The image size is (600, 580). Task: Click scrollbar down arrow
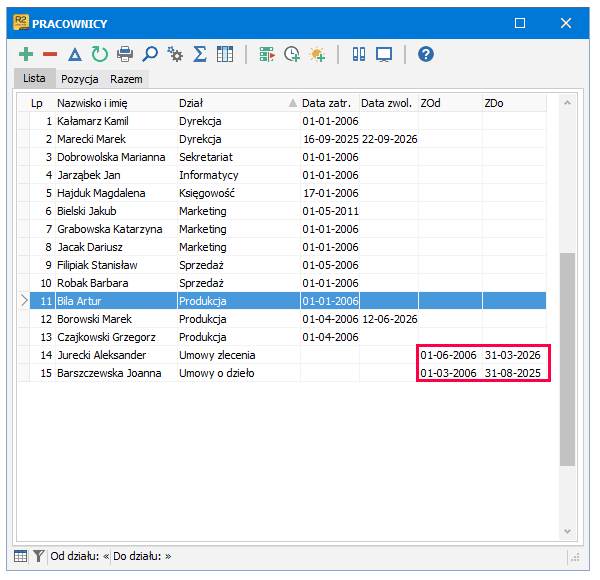567,531
